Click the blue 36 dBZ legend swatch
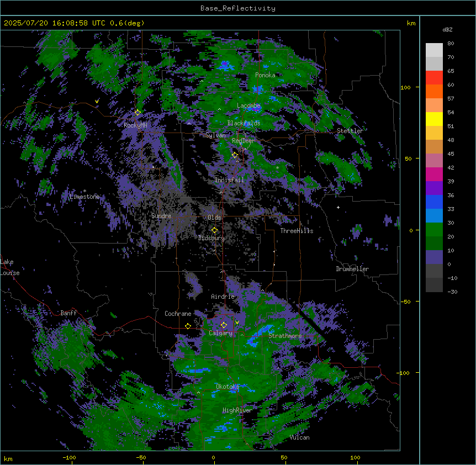The width and height of the screenshot is (476, 465). [434, 202]
